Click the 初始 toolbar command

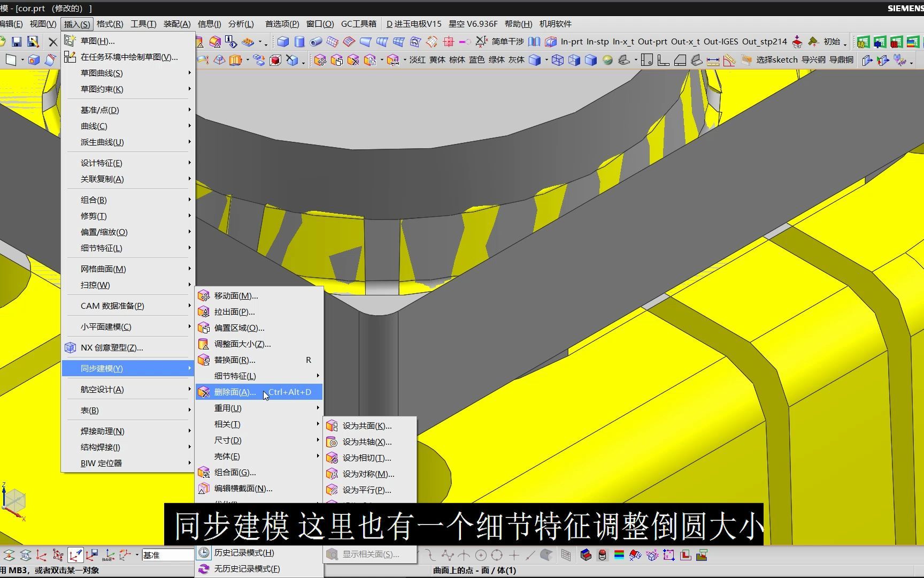[833, 41]
